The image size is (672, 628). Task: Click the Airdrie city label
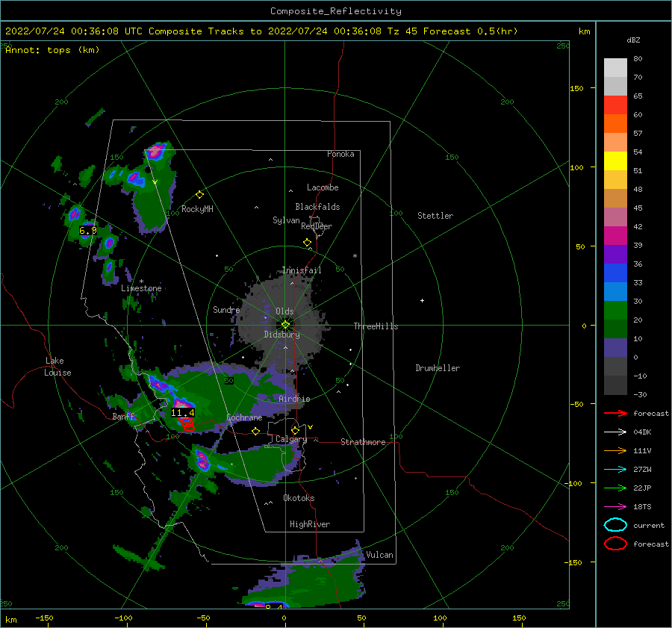(x=294, y=399)
